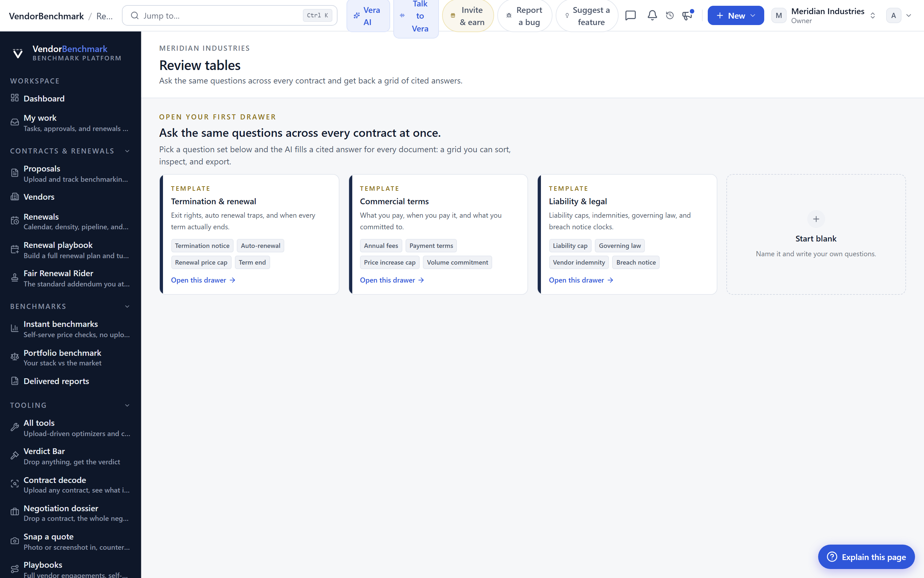Click the Vendor indemnity tag
The width and height of the screenshot is (924, 578).
pyautogui.click(x=579, y=262)
